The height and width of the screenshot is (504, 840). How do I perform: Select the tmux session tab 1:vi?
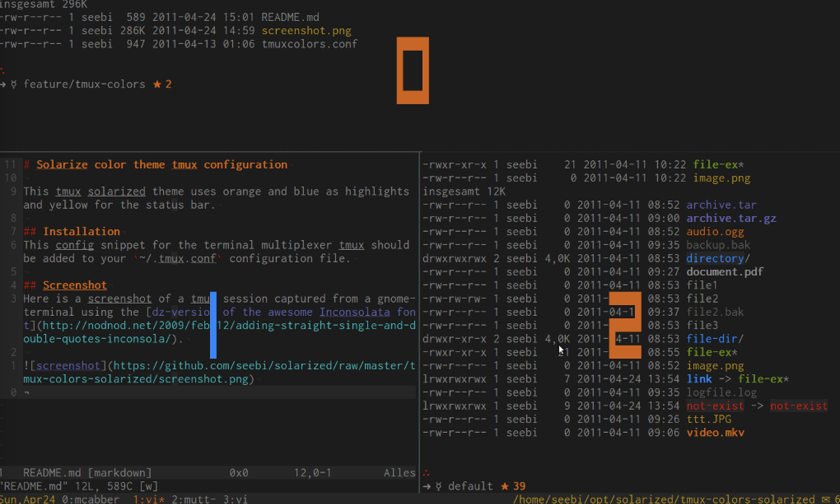[145, 499]
